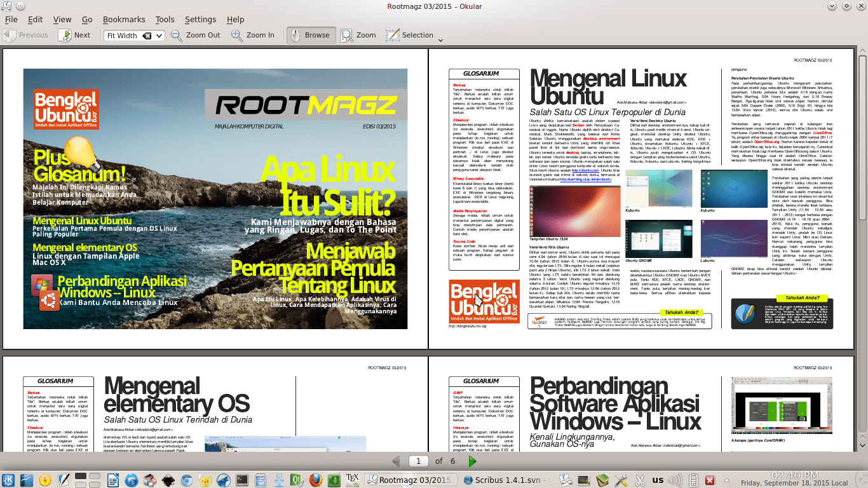Switch to the Zoom tool mode
Image resolution: width=868 pixels, height=488 pixels.
click(358, 35)
